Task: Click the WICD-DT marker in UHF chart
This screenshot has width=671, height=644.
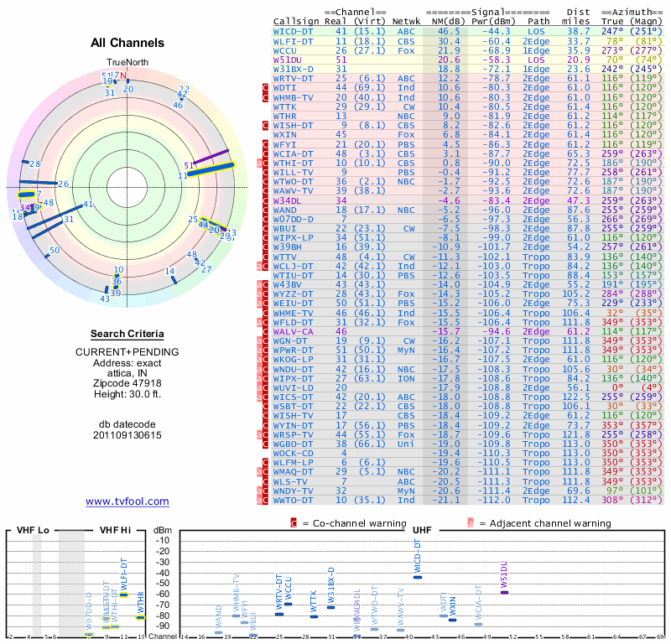Action: [418, 577]
